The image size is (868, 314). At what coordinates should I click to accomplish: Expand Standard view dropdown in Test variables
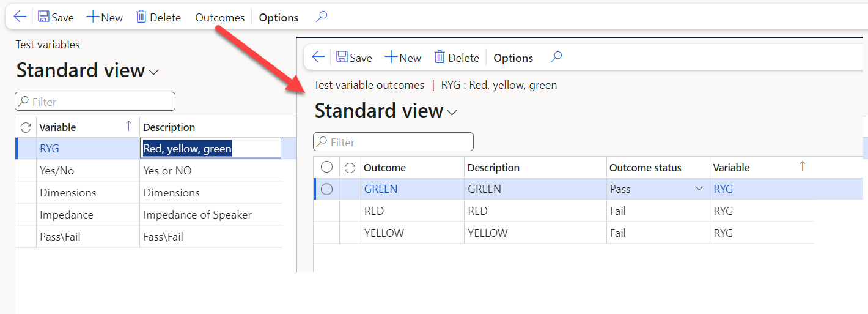coord(154,72)
